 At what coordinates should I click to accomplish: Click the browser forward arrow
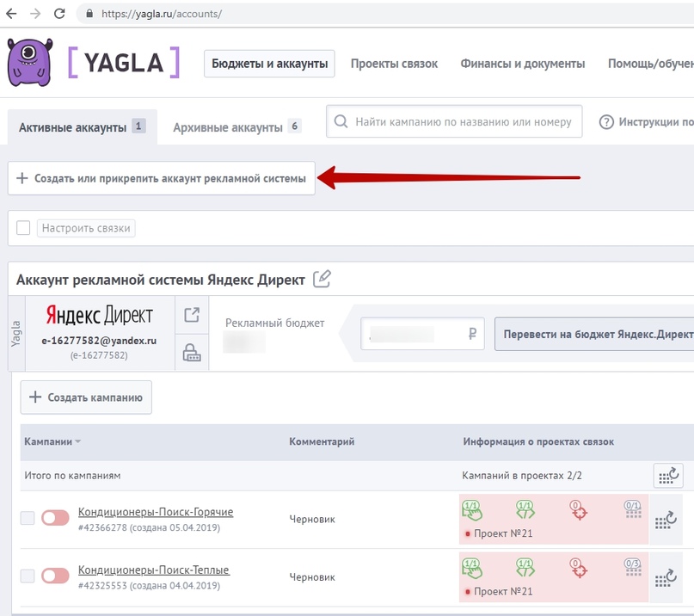[x=35, y=14]
